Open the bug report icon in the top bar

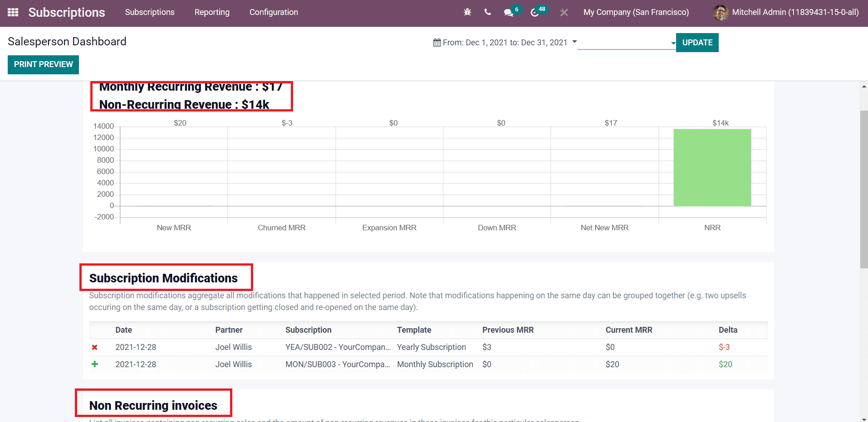point(467,12)
